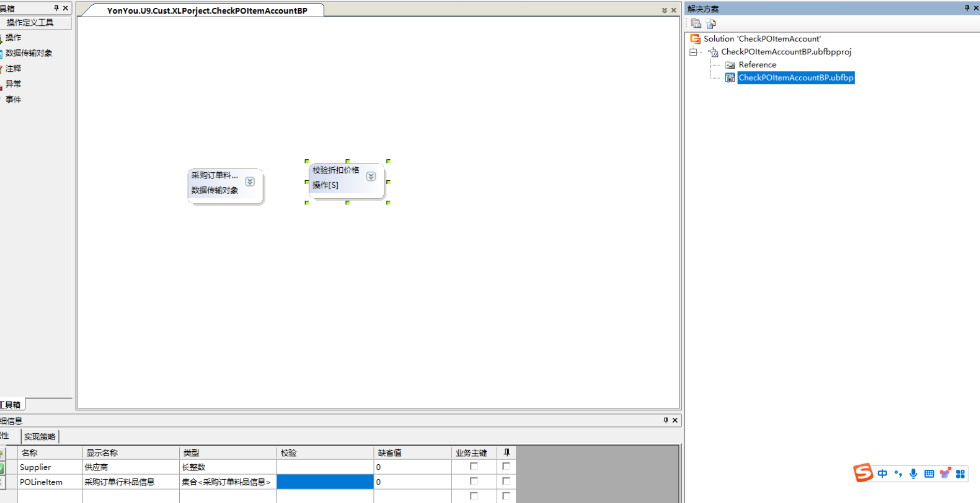The width and height of the screenshot is (980, 503).
Task: Click the 'Supplier' name cell
Action: tap(50, 467)
